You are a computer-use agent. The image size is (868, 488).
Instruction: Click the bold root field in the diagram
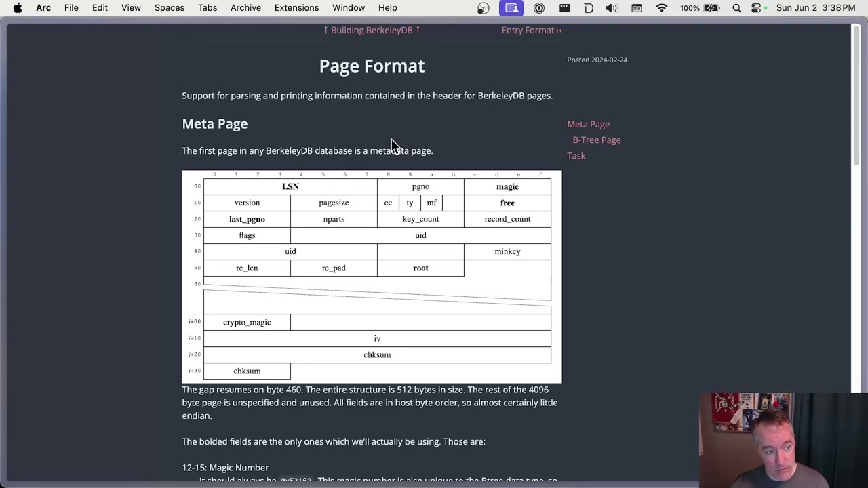point(420,268)
